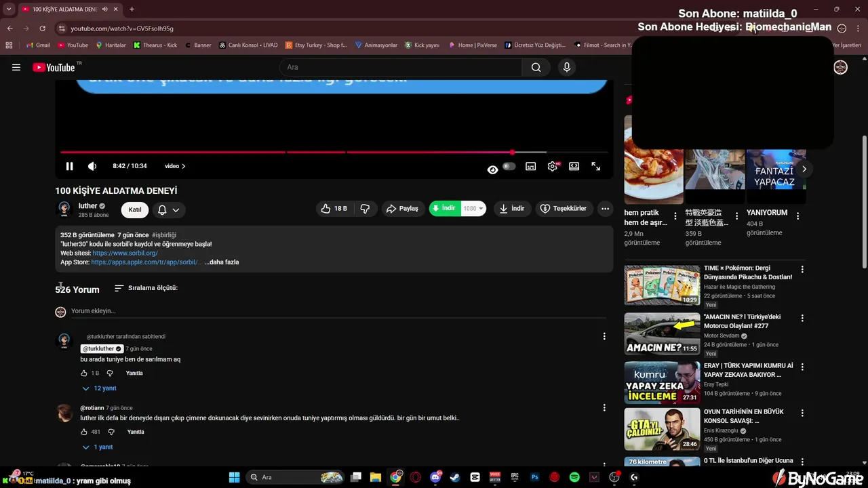Enter fullscreen mode on the player
868x488 pixels.
pyautogui.click(x=596, y=166)
